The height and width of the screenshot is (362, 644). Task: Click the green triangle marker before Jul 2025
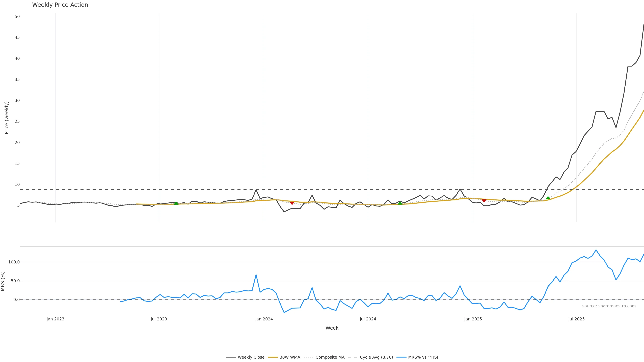click(x=548, y=198)
